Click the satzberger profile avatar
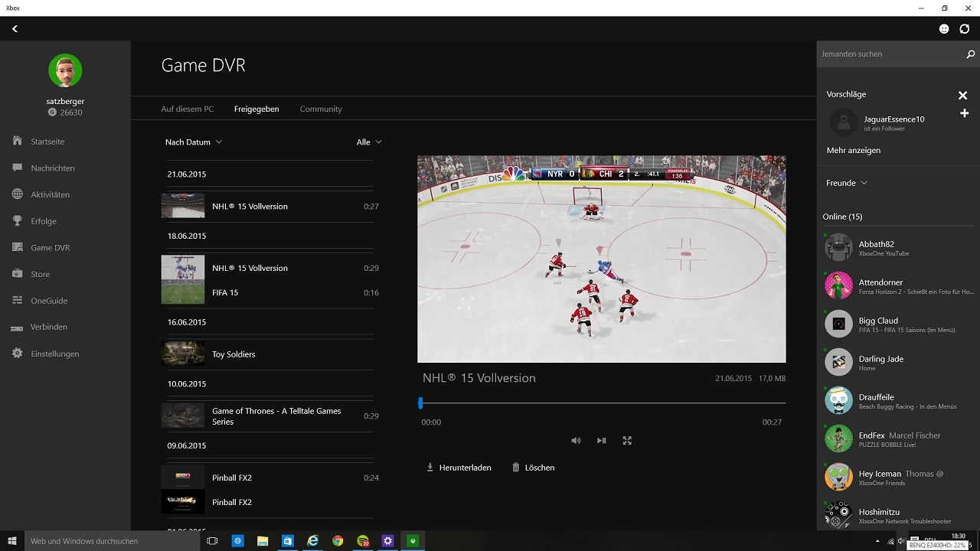The width and height of the screenshot is (980, 551). tap(65, 70)
